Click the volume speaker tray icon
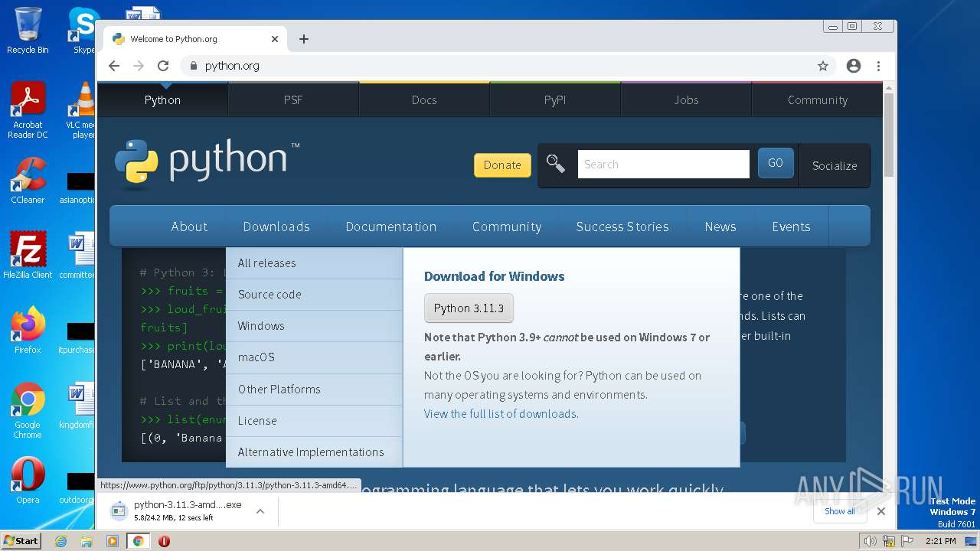This screenshot has width=980, height=551. (x=870, y=541)
